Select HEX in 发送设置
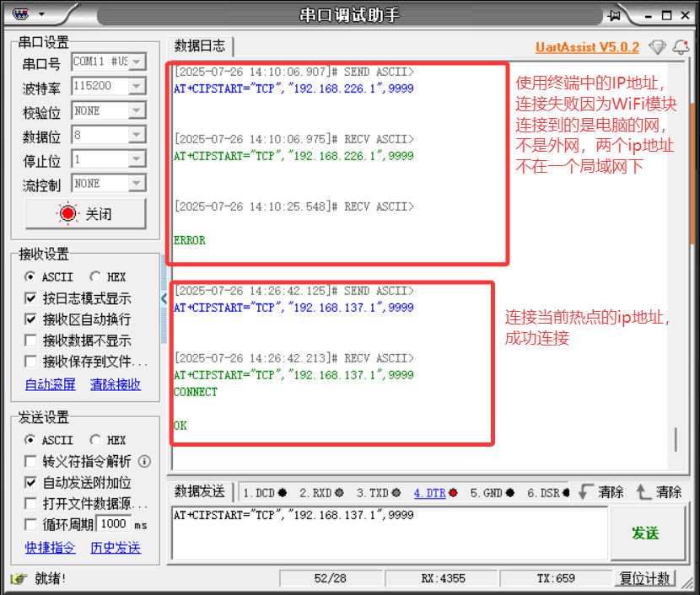Viewport: 700px width, 595px height. [108, 440]
